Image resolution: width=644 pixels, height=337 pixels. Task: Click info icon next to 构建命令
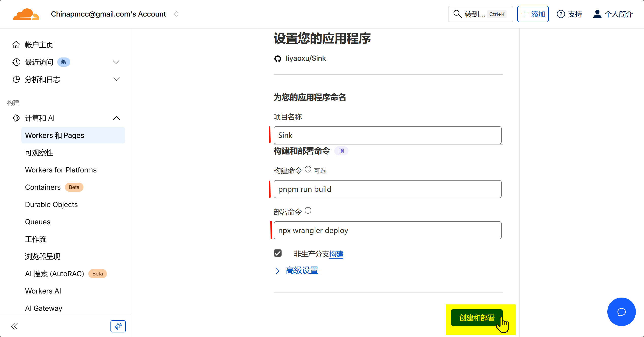coord(308,169)
